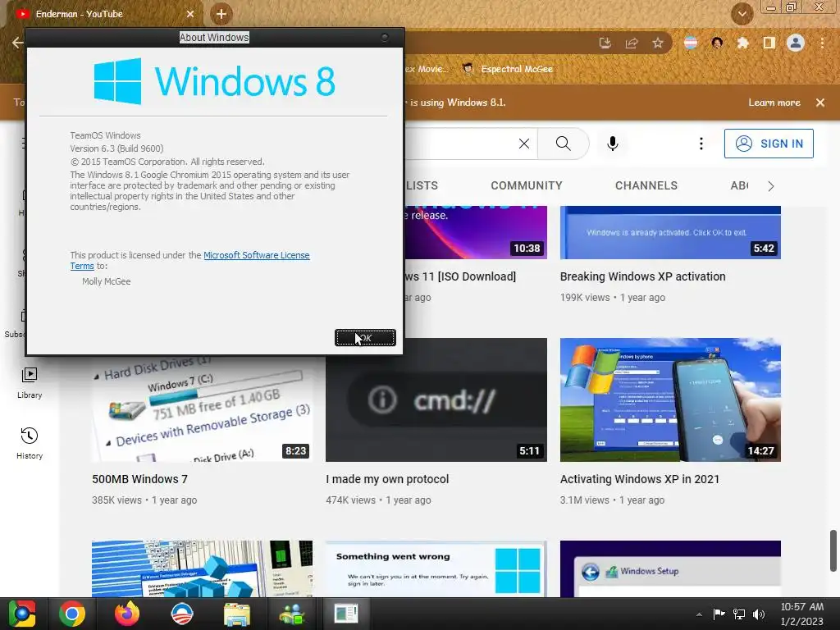Close the Enderman - YouTube tab
This screenshot has height=630, width=840.
tap(190, 14)
